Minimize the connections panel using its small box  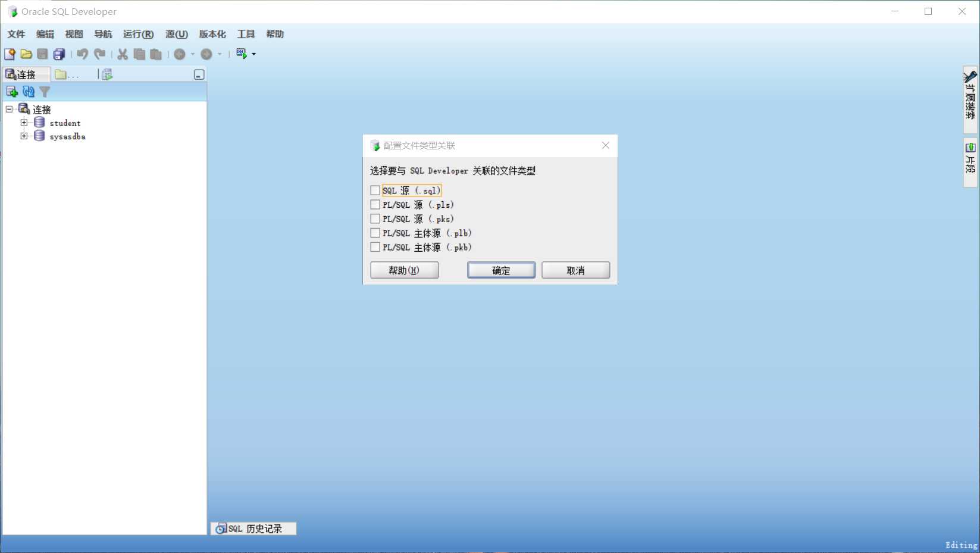tap(199, 74)
